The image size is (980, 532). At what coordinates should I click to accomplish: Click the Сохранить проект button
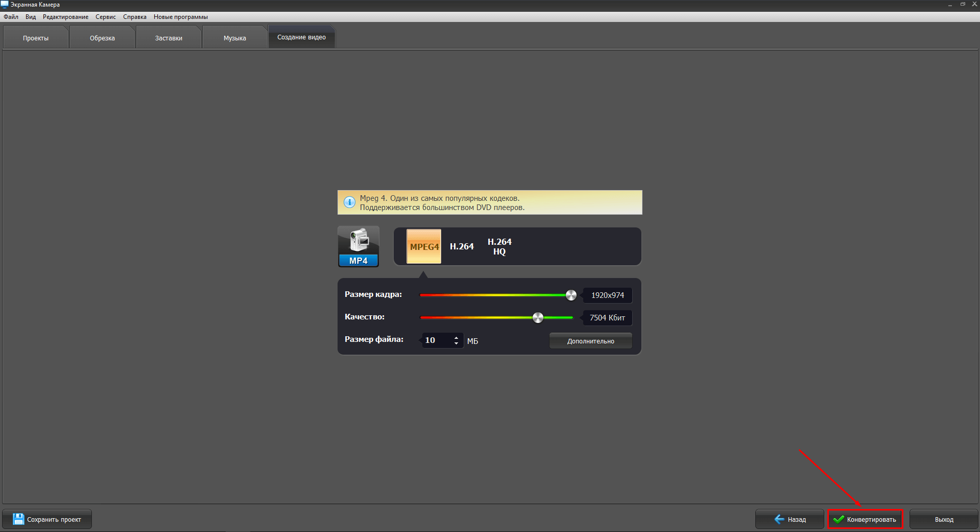pos(47,519)
